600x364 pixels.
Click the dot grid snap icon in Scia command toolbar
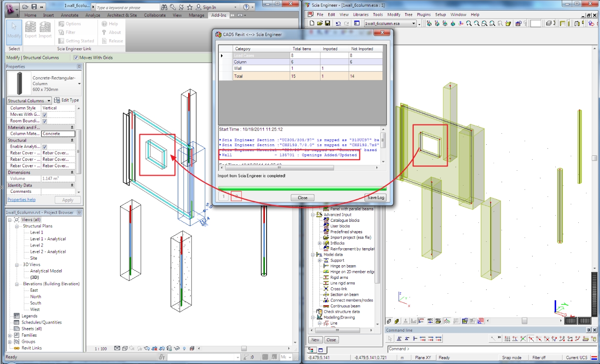507,339
